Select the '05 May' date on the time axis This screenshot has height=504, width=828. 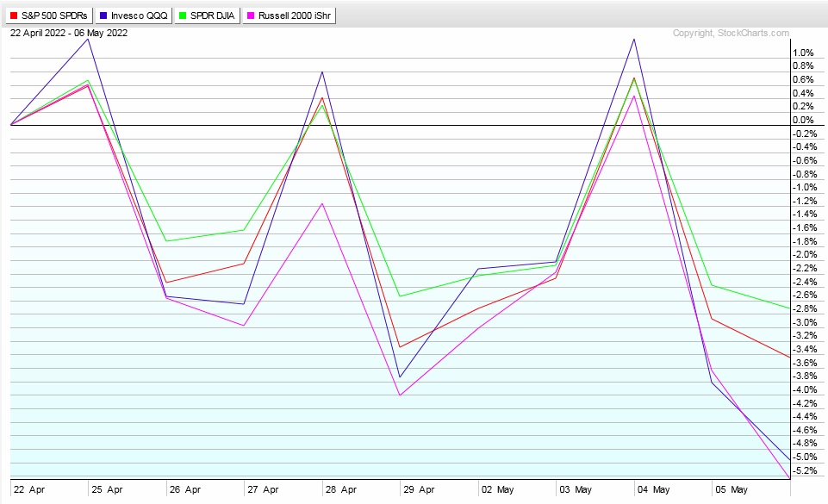732,489
